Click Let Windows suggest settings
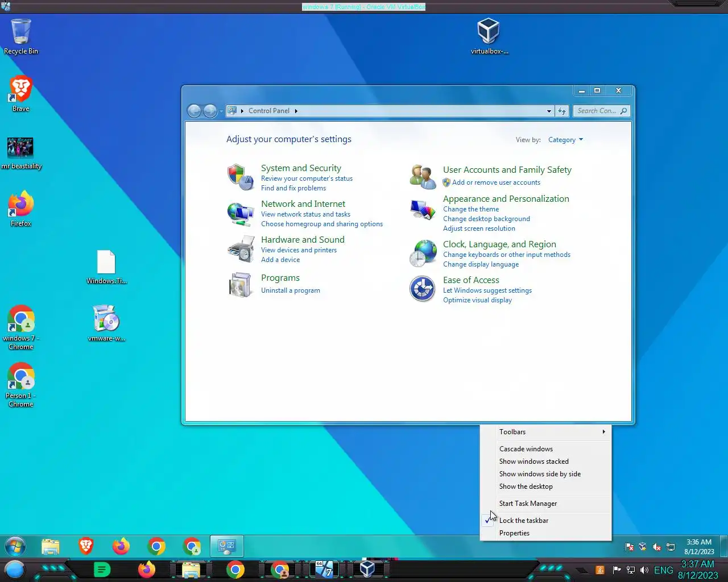Screen dimensions: 728x582 pos(487,290)
